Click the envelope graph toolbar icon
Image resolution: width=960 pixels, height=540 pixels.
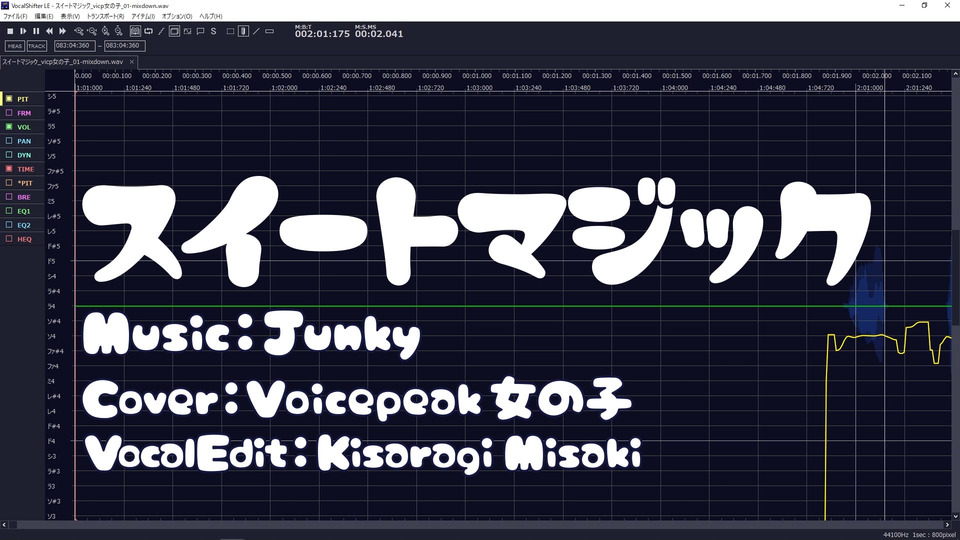[x=187, y=31]
